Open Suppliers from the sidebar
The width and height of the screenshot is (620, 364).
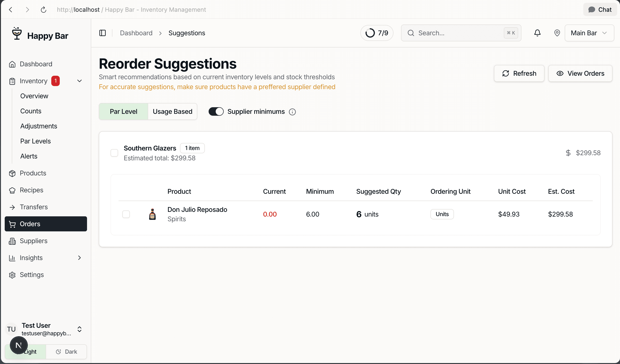(x=33, y=241)
